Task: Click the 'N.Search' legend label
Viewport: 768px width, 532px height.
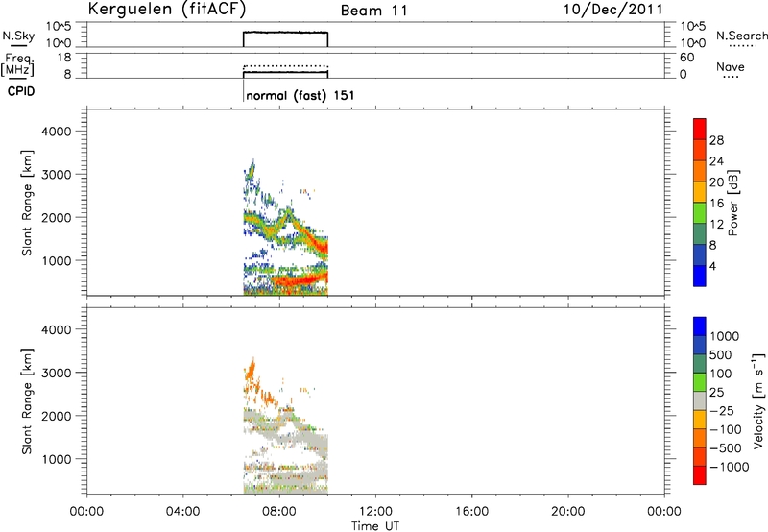Action: click(x=741, y=36)
